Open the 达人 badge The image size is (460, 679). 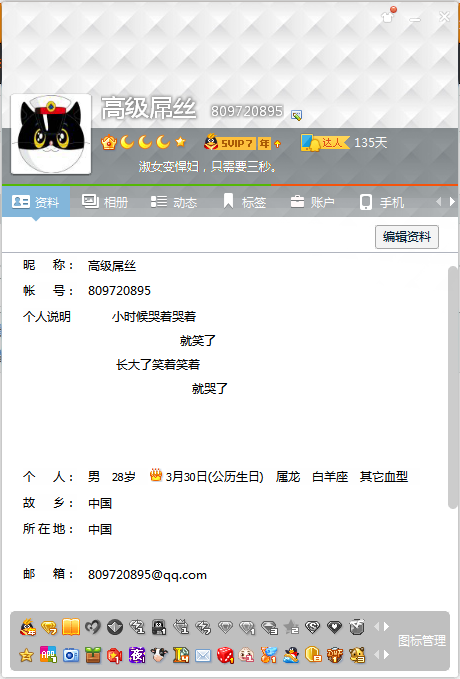(x=325, y=142)
